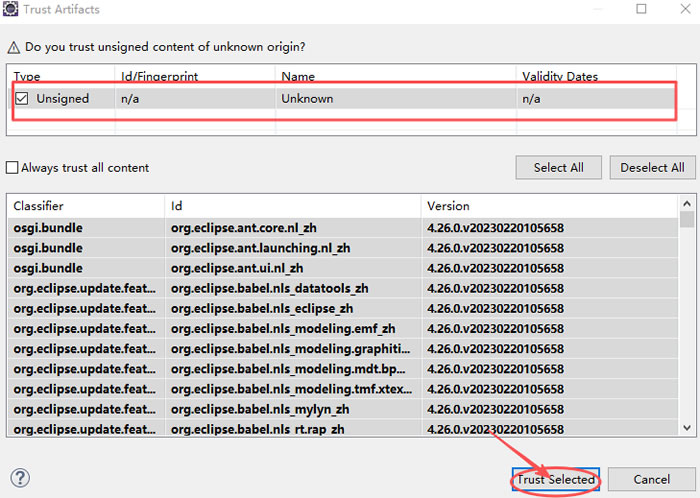Sort by the Version column header

(x=548, y=206)
